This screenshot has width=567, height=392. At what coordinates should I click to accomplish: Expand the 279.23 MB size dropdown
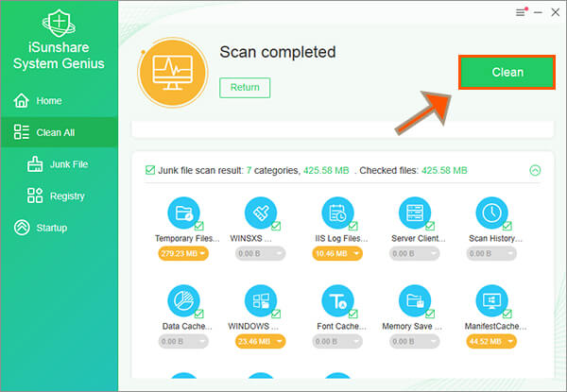pos(183,254)
